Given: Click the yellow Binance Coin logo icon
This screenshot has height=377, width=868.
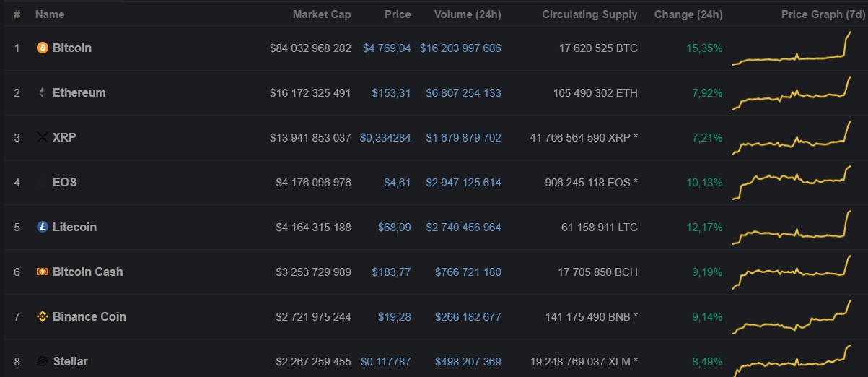Looking at the screenshot, I should click(x=42, y=316).
